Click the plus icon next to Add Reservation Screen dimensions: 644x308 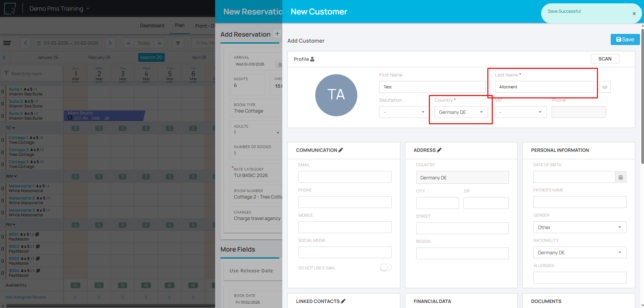[x=277, y=34]
